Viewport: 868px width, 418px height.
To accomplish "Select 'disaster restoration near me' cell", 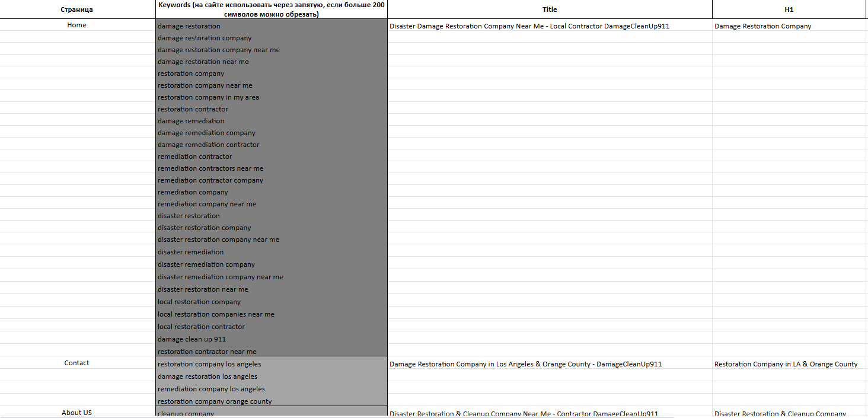I will [x=272, y=289].
